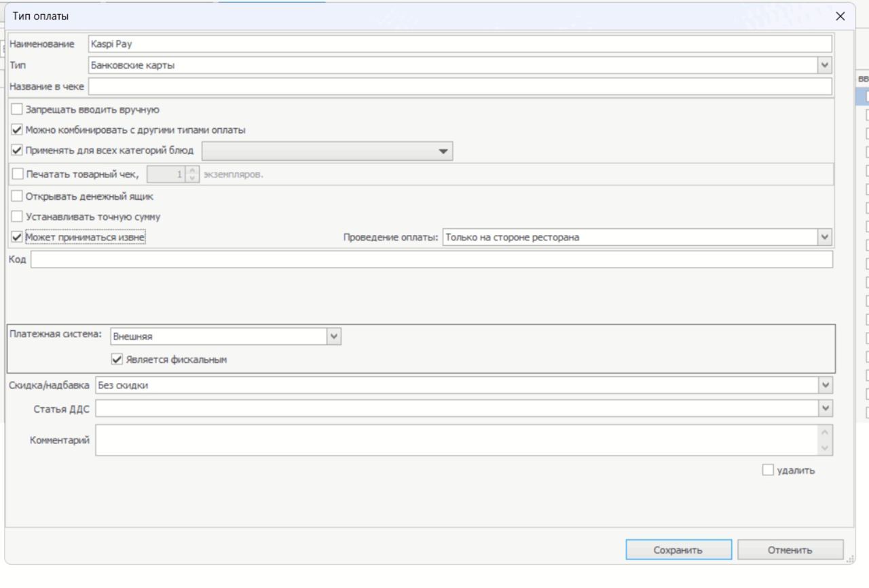Enable Печатать товарный чек checkbox
Screen dimensions: 869x588
18,174
